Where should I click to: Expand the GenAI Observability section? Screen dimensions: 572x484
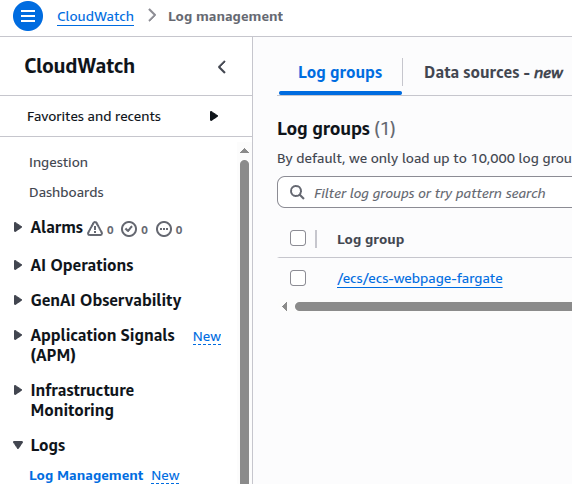[18, 300]
